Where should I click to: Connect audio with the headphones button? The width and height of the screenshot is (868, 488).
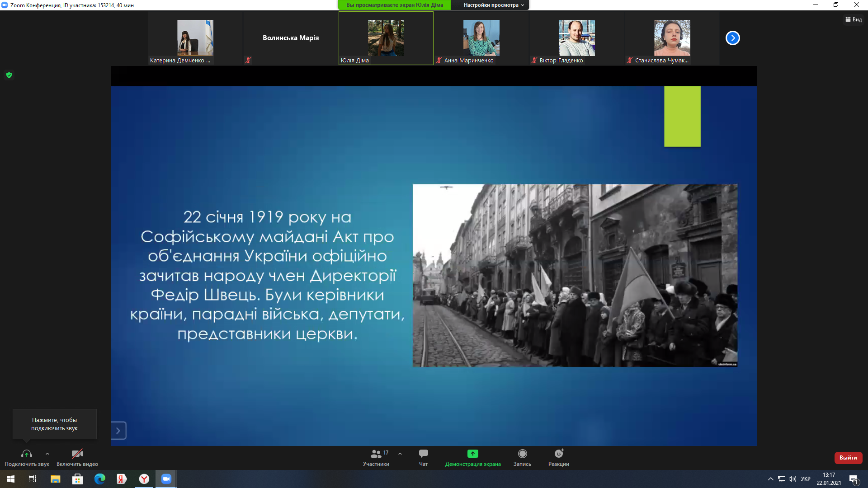pos(27,454)
